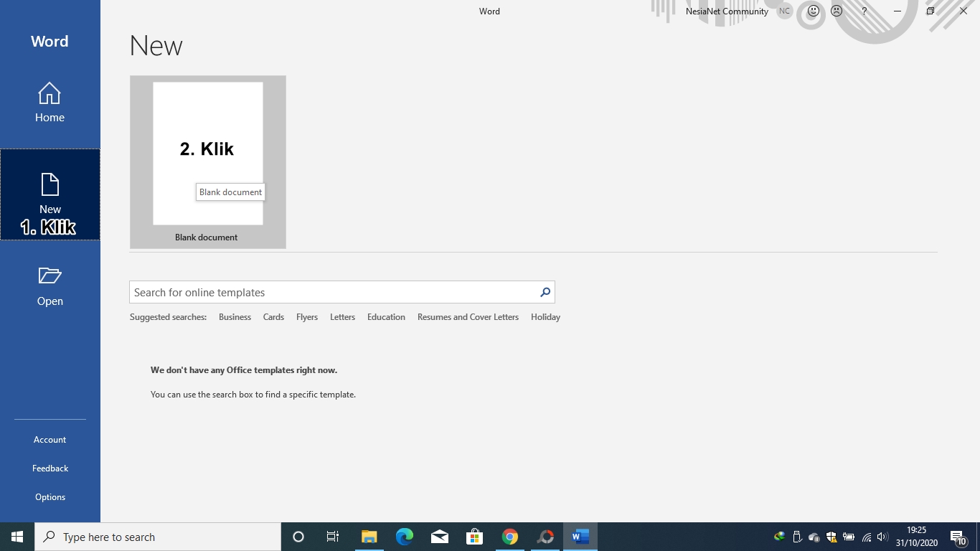Search Education template suggestions

386,317
